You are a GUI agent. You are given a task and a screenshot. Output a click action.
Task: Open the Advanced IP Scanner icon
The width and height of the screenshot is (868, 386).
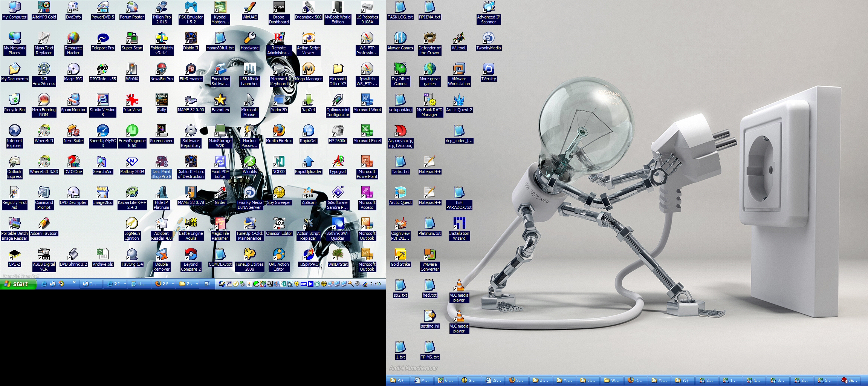(x=488, y=13)
